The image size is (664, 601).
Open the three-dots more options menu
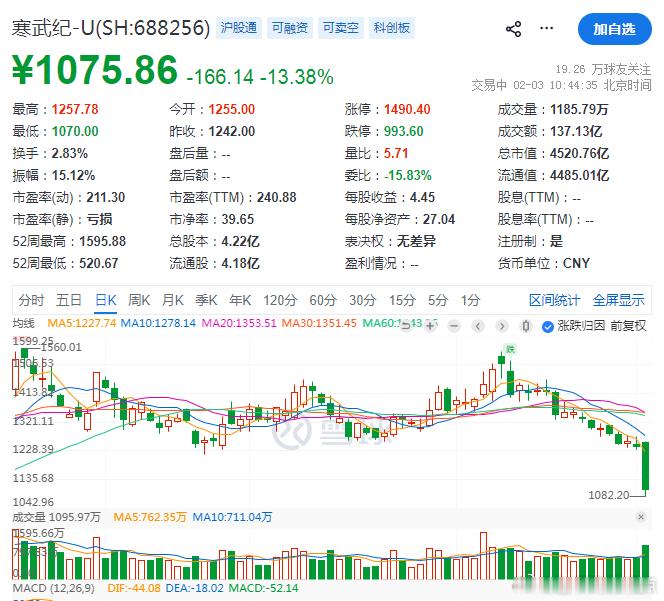546,28
